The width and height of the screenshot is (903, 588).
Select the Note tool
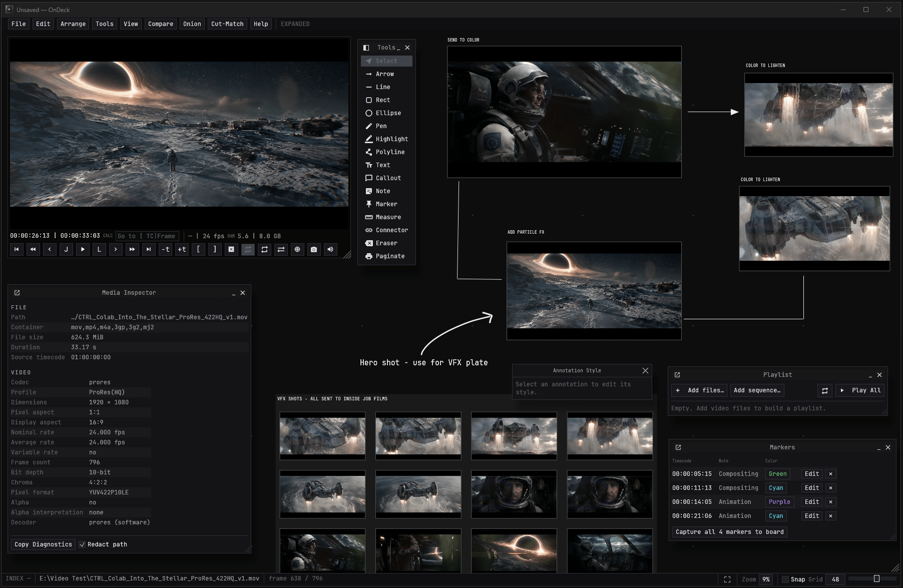click(x=386, y=191)
